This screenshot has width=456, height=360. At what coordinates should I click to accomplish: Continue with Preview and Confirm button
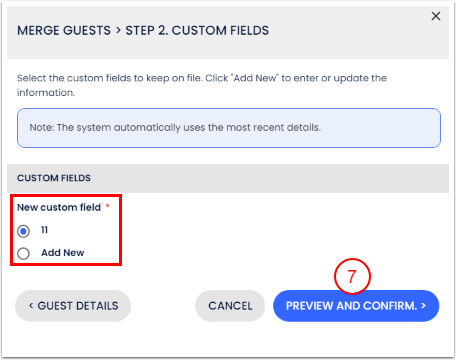[x=356, y=306]
